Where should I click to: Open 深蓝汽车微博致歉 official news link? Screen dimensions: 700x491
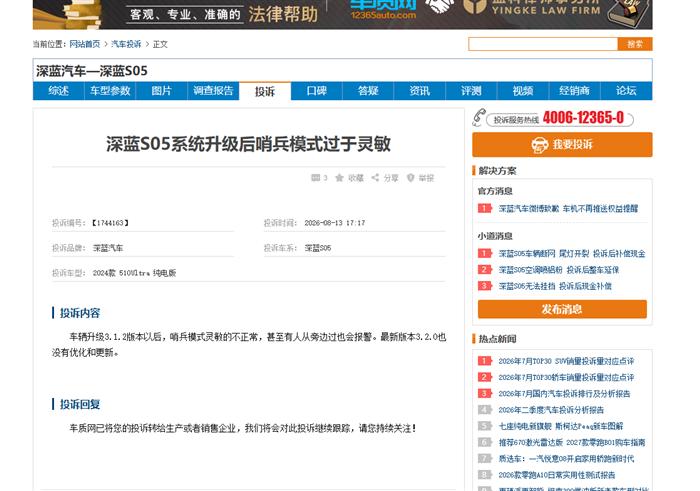[x=568, y=208]
